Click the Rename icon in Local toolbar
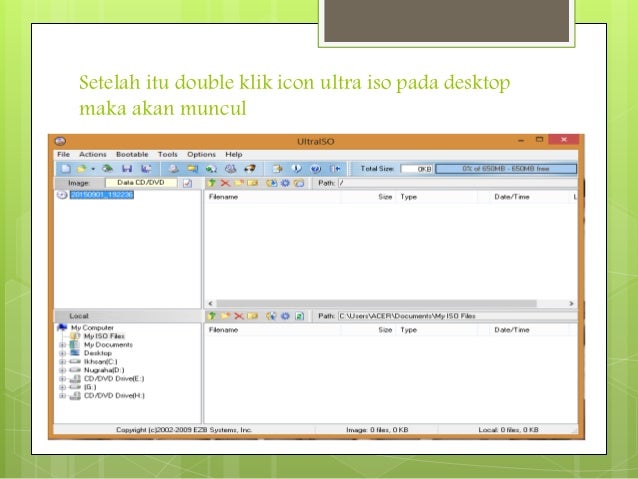The width and height of the screenshot is (638, 479). click(x=253, y=316)
